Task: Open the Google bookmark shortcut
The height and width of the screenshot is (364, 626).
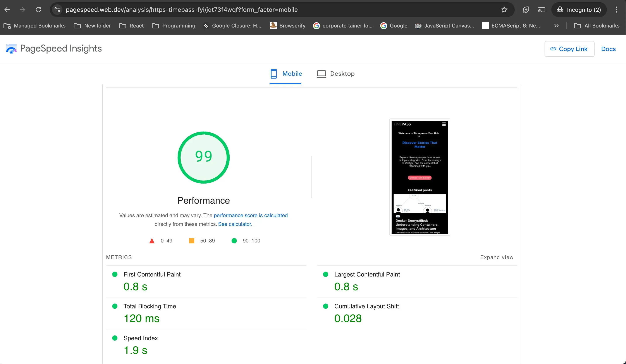Action: (x=394, y=26)
